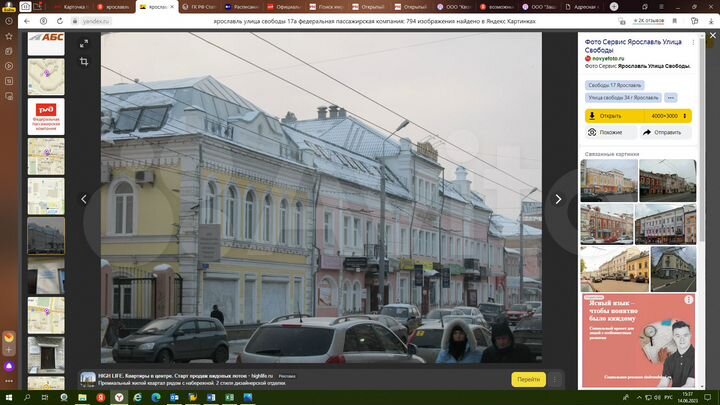Expand the photo to fullscreen view
The height and width of the screenshot is (405, 720).
[x=84, y=44]
